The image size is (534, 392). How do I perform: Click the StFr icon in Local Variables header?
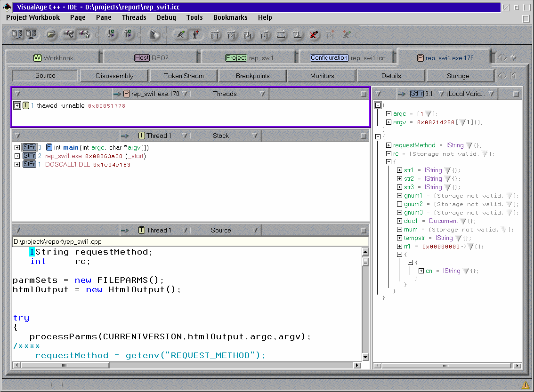click(417, 94)
